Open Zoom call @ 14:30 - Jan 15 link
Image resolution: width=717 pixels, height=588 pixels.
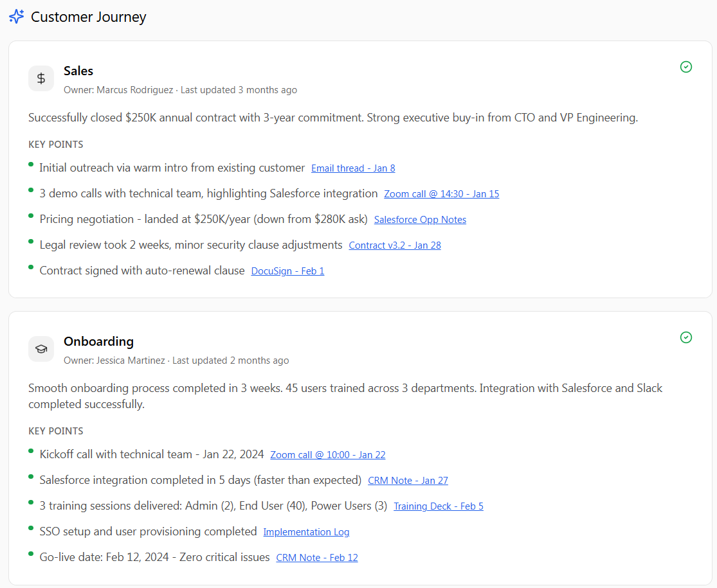[x=441, y=194]
